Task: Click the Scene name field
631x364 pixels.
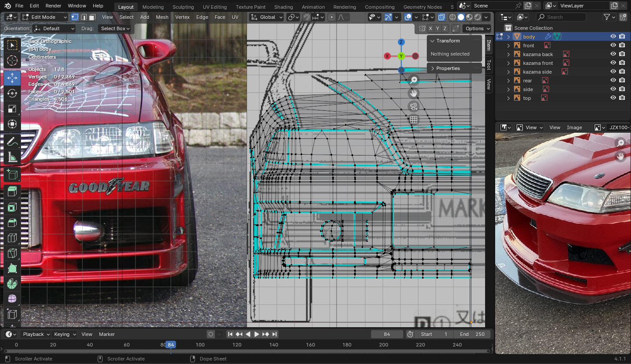Action: point(493,6)
